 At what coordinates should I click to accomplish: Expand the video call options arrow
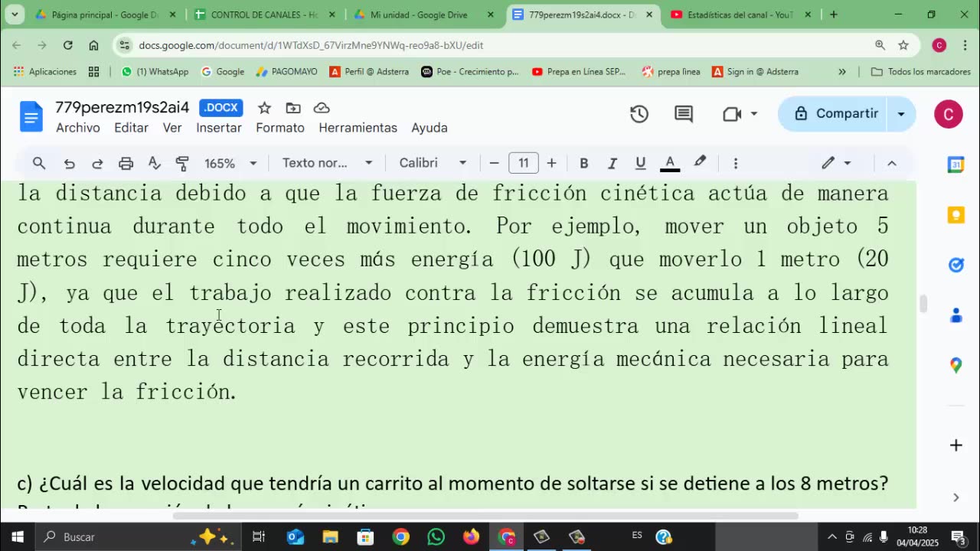754,114
